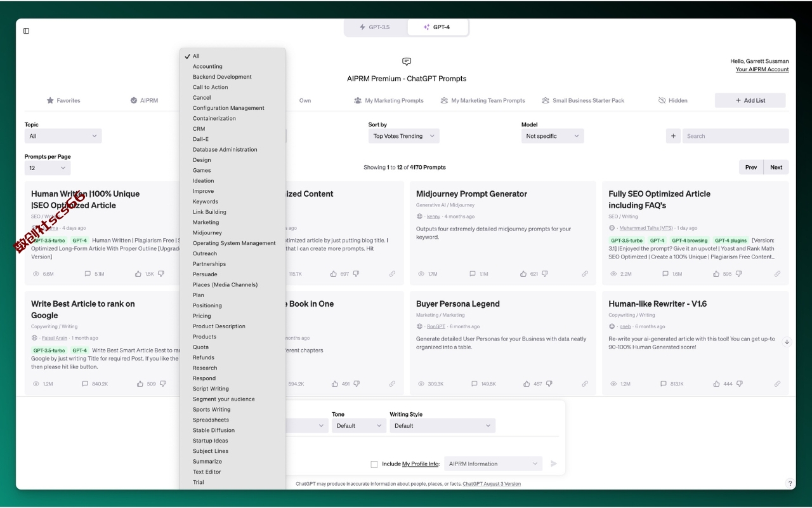Open Muhammad Talha (MTS) author link
The height and width of the screenshot is (508, 812).
point(646,228)
